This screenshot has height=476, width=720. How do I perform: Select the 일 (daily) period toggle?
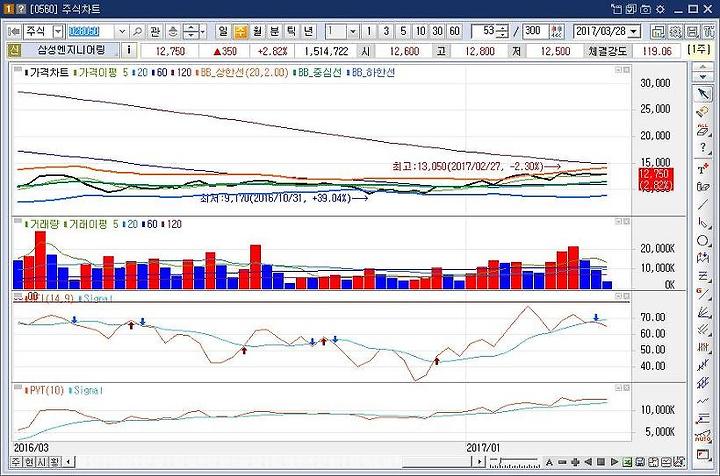(223, 31)
